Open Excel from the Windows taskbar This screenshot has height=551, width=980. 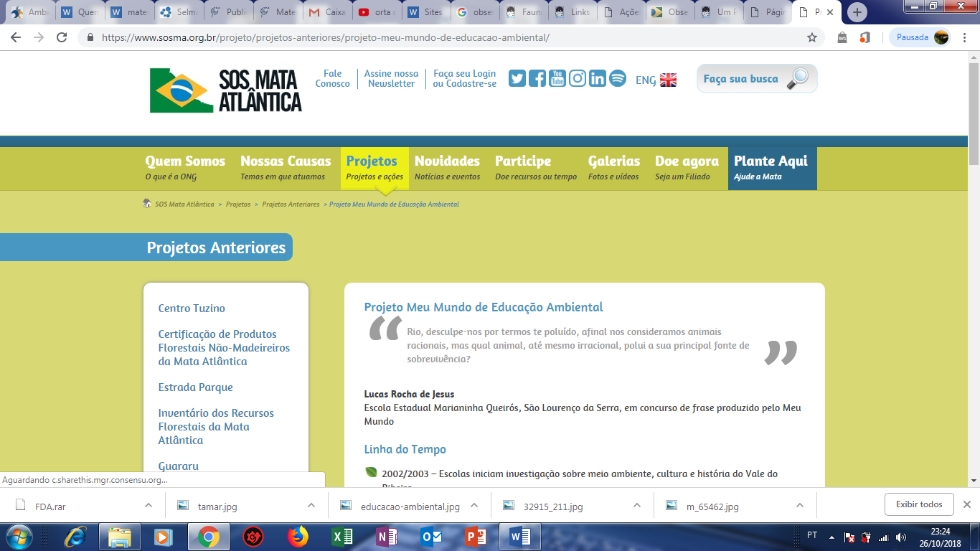pos(342,537)
